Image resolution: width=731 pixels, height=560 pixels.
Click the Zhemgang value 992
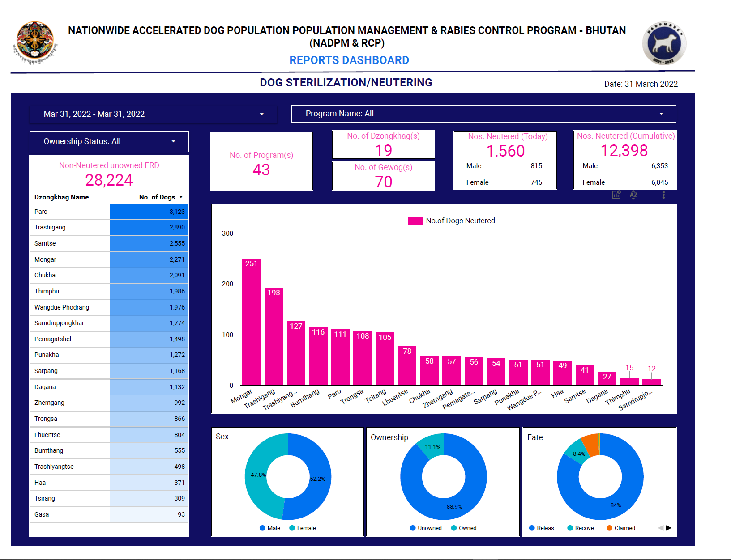tap(180, 403)
